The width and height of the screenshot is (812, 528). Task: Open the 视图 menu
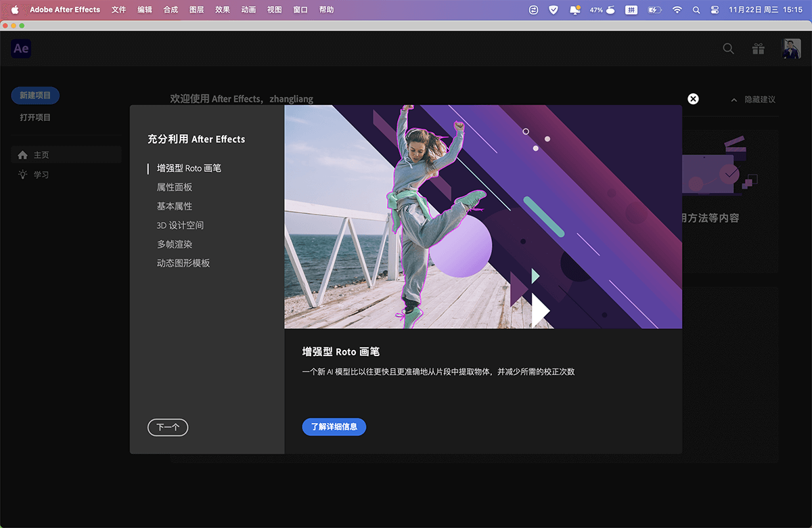(x=274, y=10)
